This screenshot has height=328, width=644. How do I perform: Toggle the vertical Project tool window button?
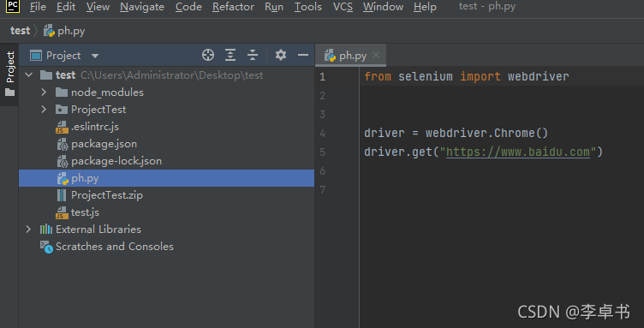coord(9,75)
